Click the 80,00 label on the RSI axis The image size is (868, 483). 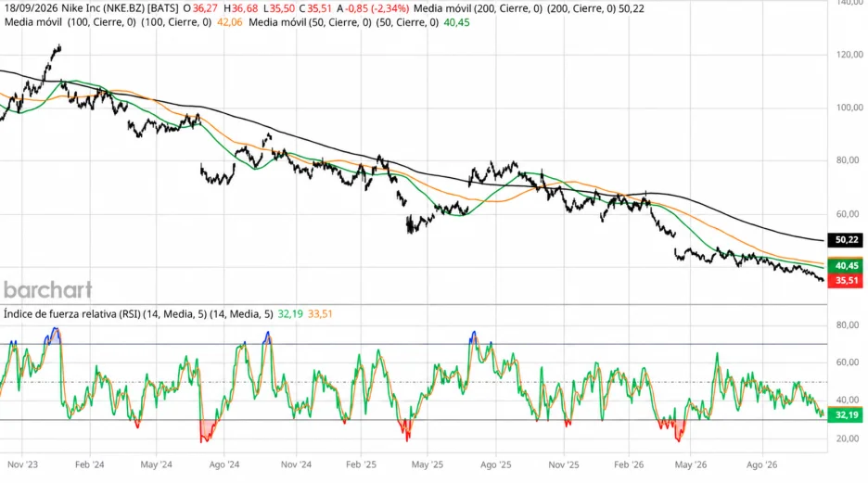(848, 325)
